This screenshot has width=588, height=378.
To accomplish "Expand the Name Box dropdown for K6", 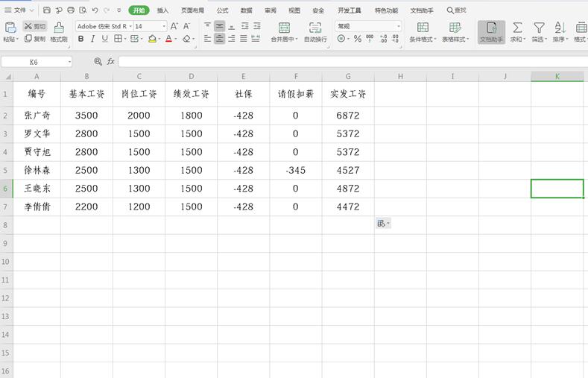I will click(69, 62).
